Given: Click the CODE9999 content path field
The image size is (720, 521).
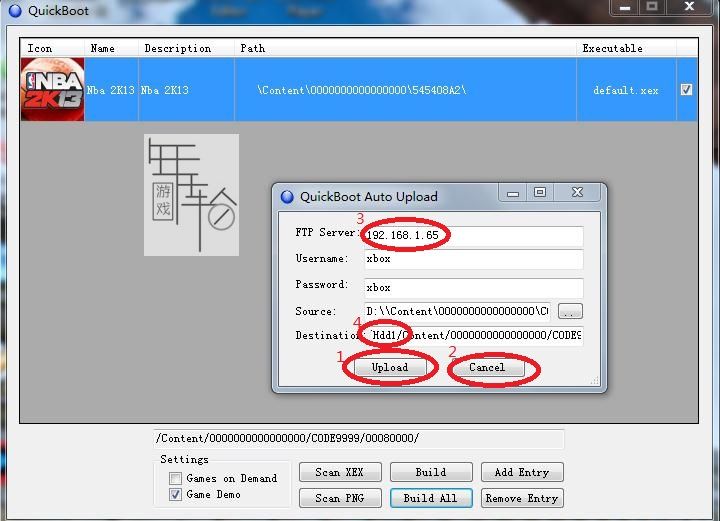Looking at the screenshot, I should coord(359,438).
